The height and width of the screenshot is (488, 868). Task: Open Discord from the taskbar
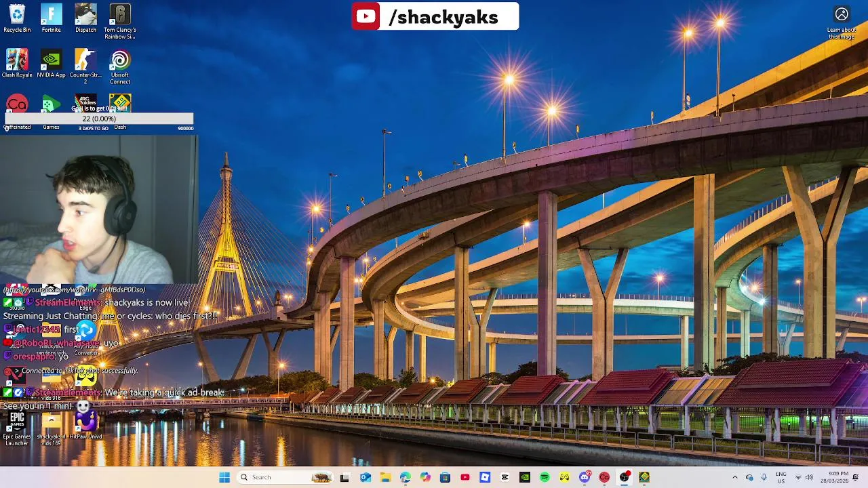point(585,477)
